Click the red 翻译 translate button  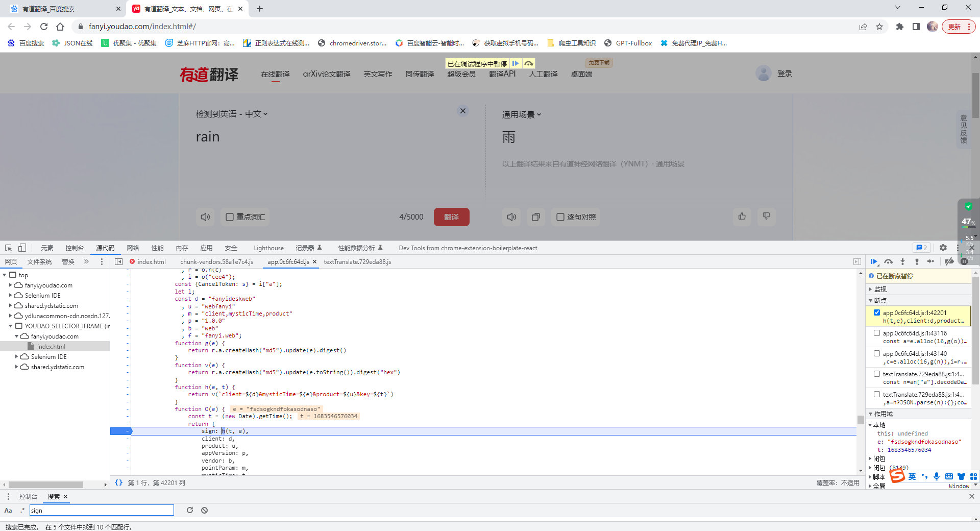(x=451, y=217)
